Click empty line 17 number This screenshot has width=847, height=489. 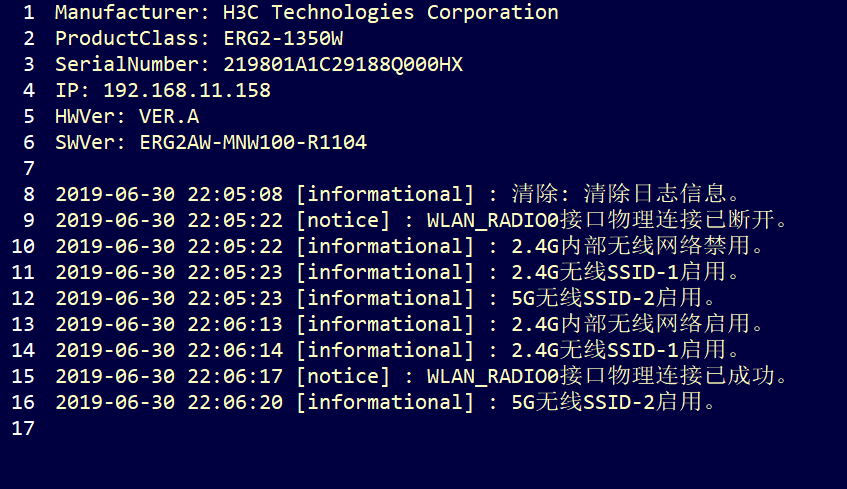pos(23,428)
